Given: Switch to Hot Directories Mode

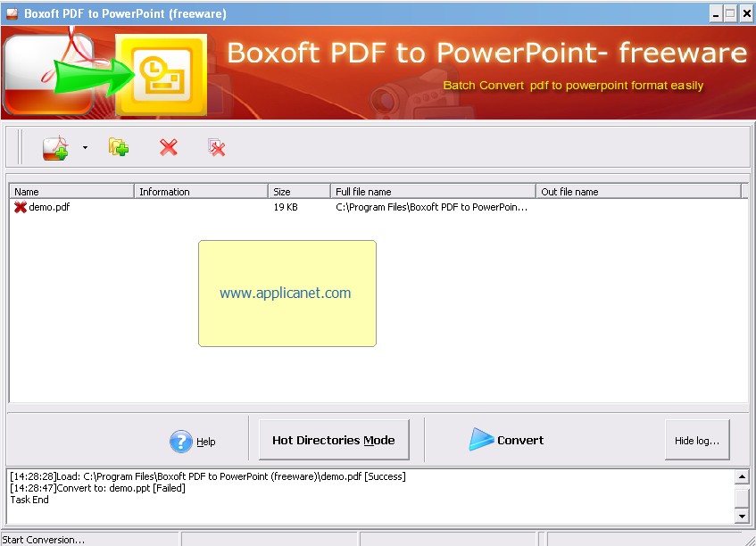Looking at the screenshot, I should coord(334,440).
